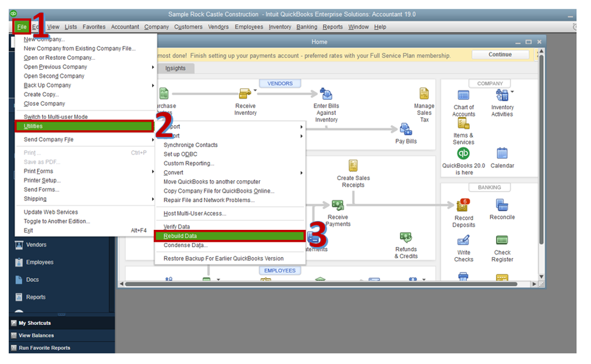Click the BANKING section label

point(489,187)
